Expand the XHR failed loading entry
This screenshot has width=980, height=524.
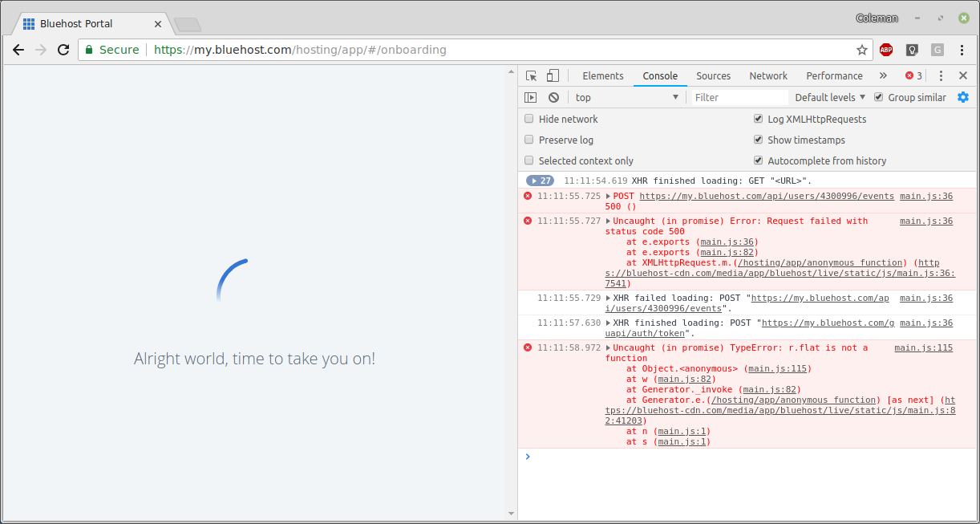pyautogui.click(x=609, y=299)
